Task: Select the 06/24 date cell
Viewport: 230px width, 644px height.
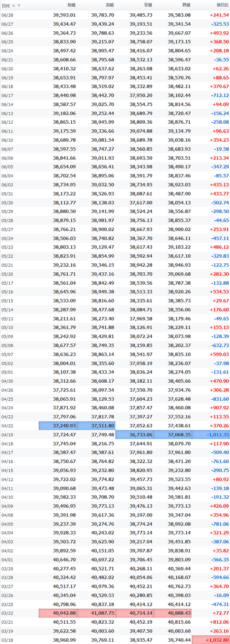Action: click(x=8, y=50)
